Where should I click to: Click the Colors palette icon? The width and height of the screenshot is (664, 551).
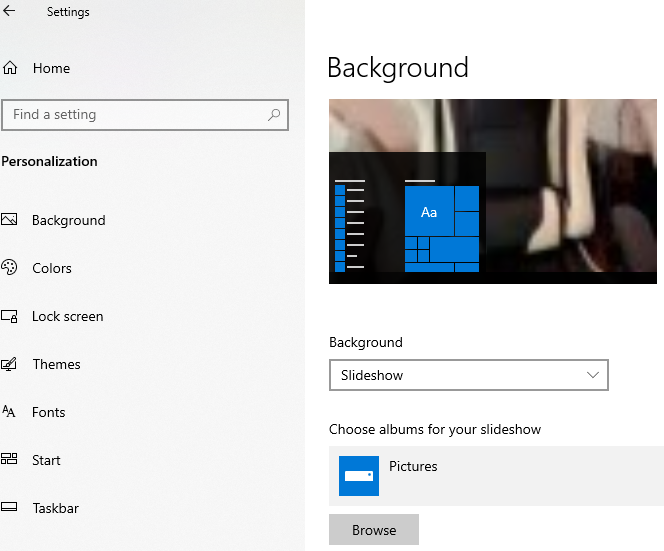pyautogui.click(x=9, y=267)
